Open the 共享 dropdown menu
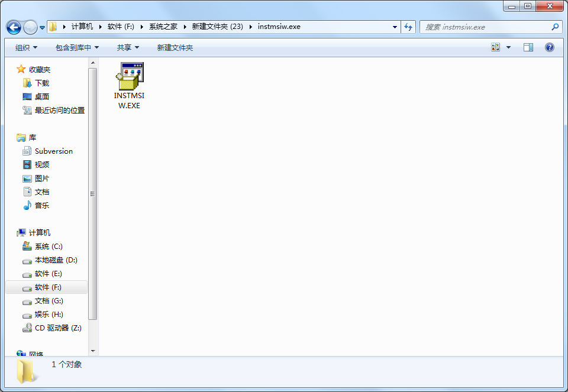The height and width of the screenshot is (392, 568). (128, 47)
